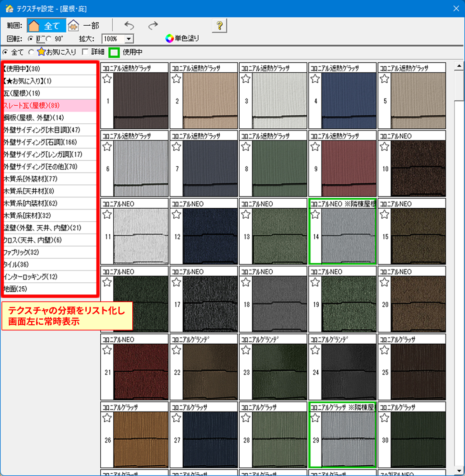Select 90° rotation radio button

49,39
